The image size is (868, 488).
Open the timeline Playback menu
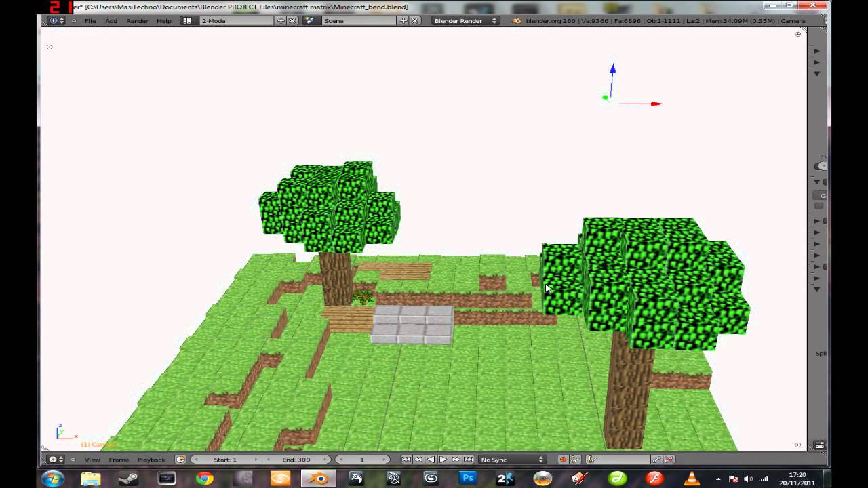click(151, 460)
